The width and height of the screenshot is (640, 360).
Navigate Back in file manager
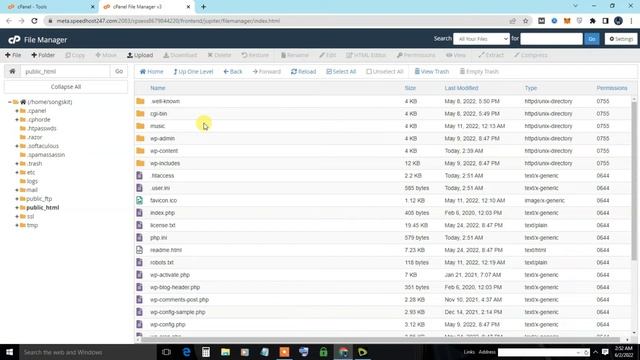coord(233,71)
